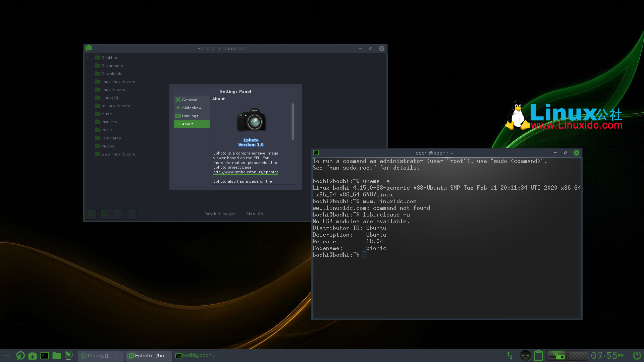Click the Templates folder icon

tap(98, 138)
